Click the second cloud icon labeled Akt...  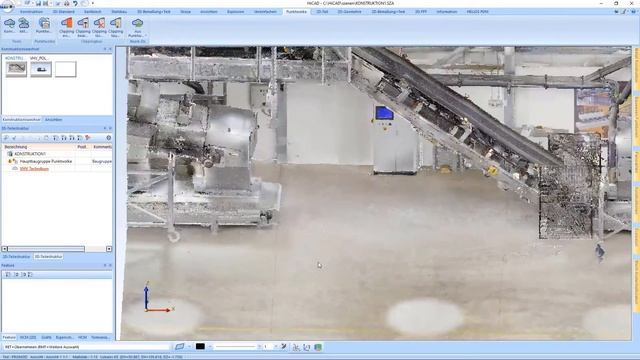pos(24,23)
